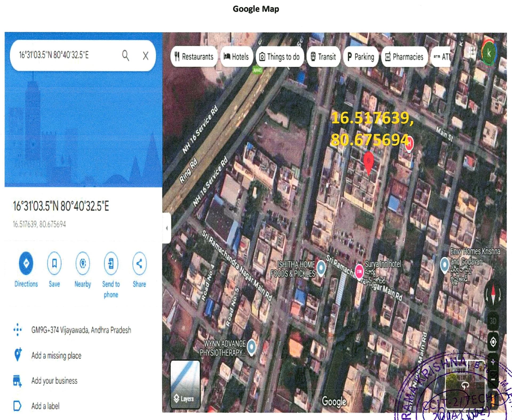Collapse the side panel arrow
The width and height of the screenshot is (512, 420).
167,228
